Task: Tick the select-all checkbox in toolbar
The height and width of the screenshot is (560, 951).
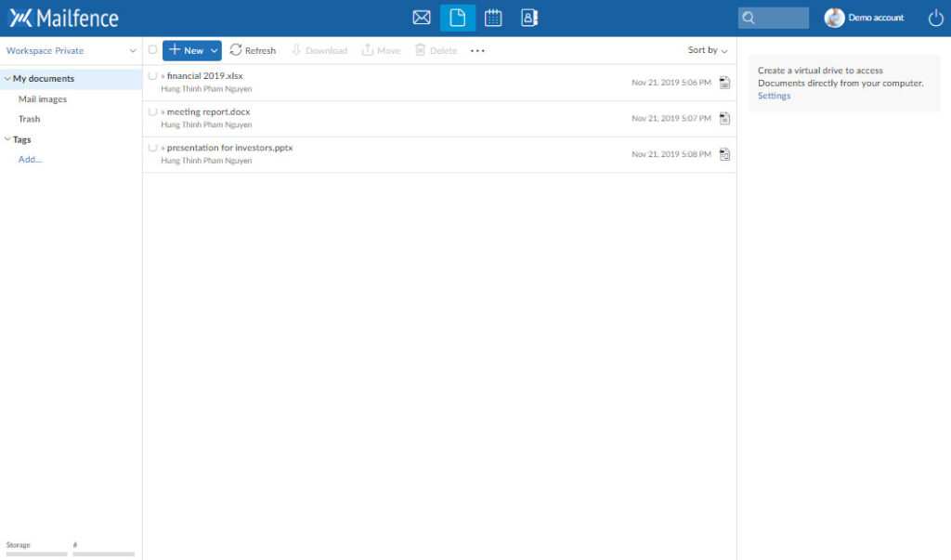Action: click(x=153, y=50)
